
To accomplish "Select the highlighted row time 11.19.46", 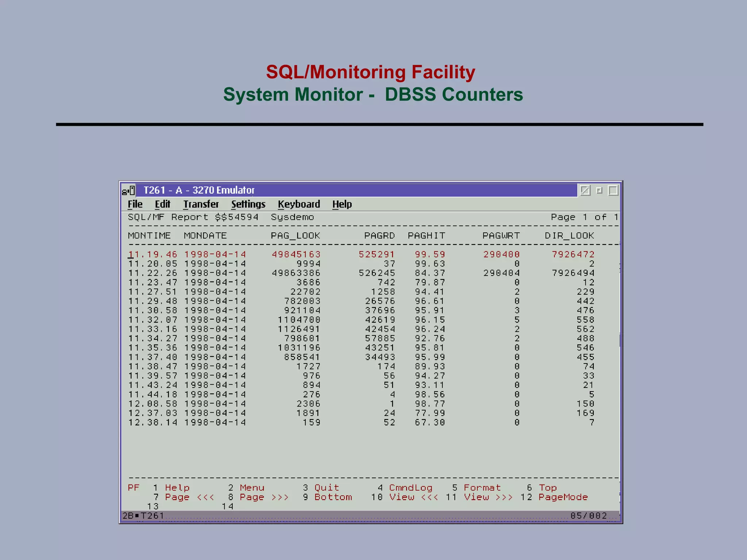I will point(361,254).
